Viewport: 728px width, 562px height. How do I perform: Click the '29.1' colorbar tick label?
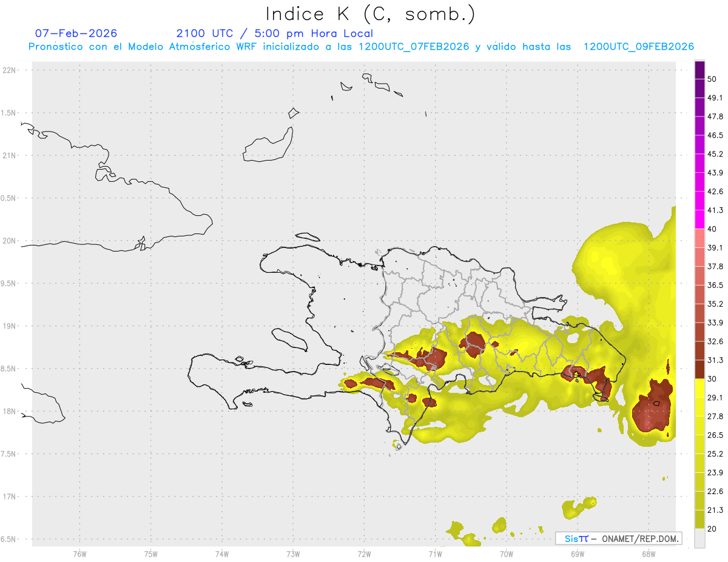(x=715, y=398)
